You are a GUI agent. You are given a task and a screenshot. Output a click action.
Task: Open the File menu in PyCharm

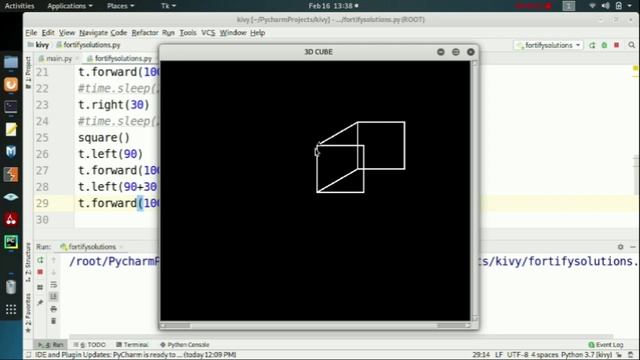point(31,33)
